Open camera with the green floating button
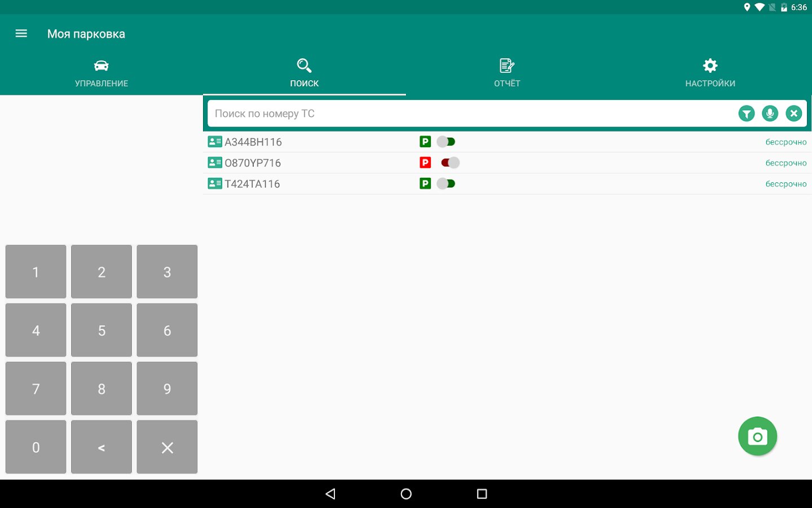 tap(757, 436)
